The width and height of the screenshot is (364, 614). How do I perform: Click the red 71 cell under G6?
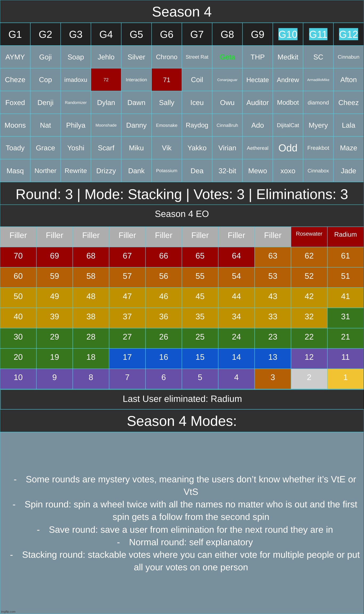click(x=167, y=80)
